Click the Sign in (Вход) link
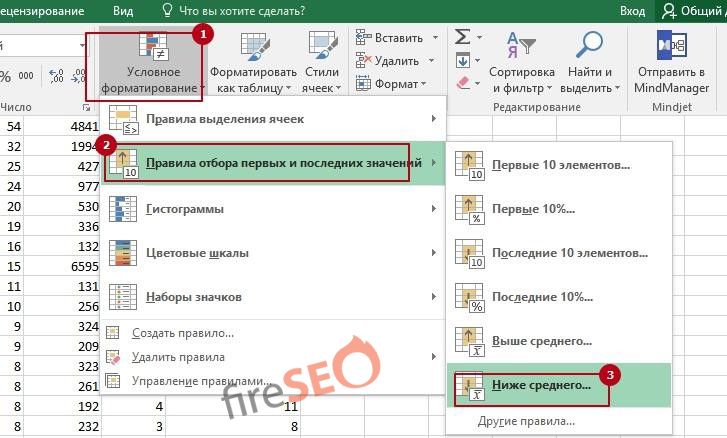The height and width of the screenshot is (438, 727). tap(632, 10)
